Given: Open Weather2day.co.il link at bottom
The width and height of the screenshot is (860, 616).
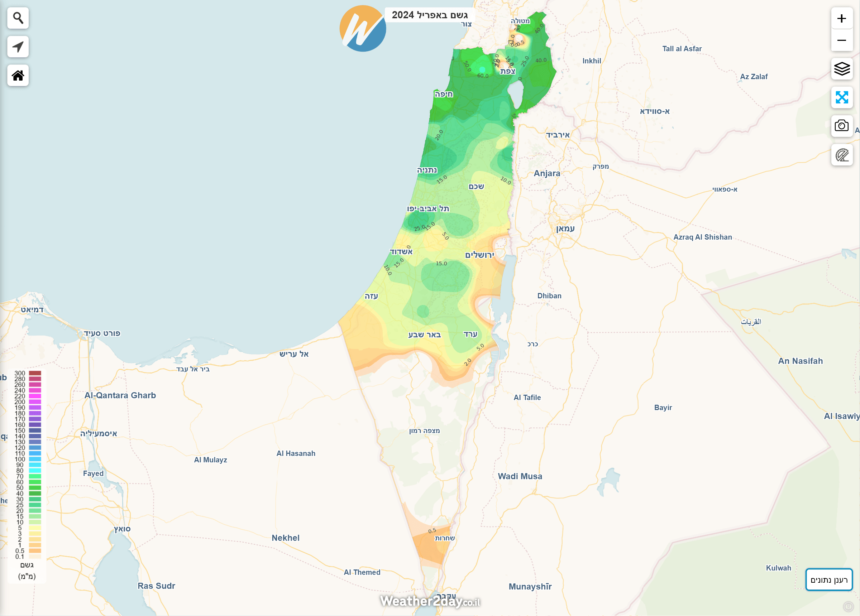Looking at the screenshot, I should 430,601.
